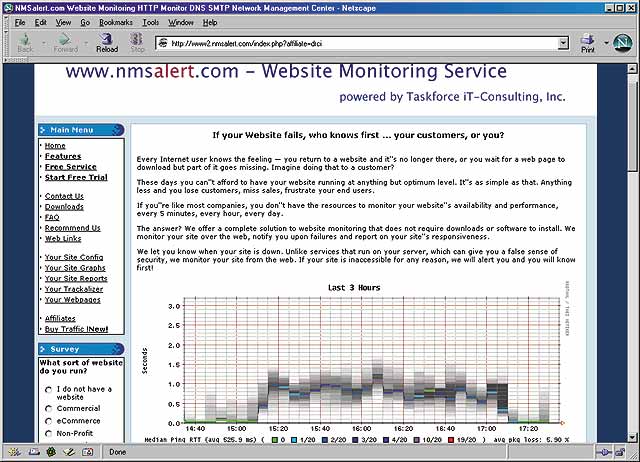The width and height of the screenshot is (640, 462).
Task: Click the Netscape window title icon
Action: click(x=8, y=8)
